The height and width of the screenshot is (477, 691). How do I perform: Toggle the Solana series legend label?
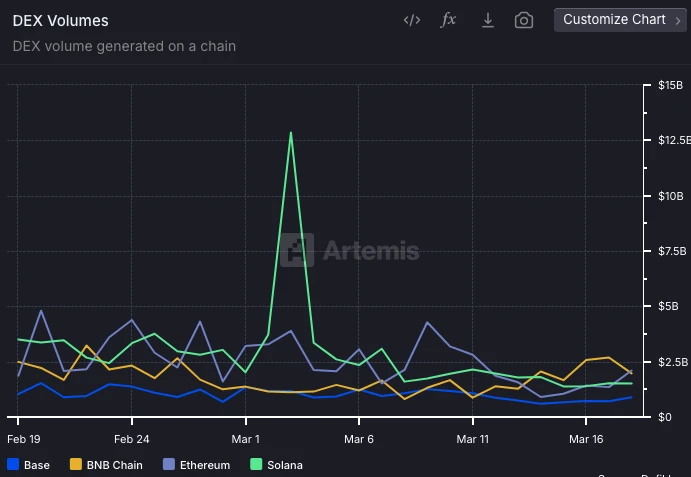285,465
